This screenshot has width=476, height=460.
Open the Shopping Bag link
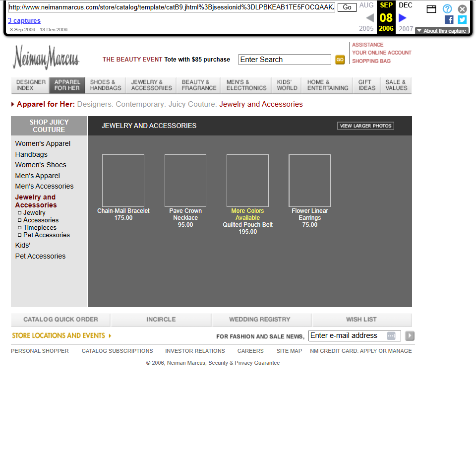pyautogui.click(x=371, y=61)
